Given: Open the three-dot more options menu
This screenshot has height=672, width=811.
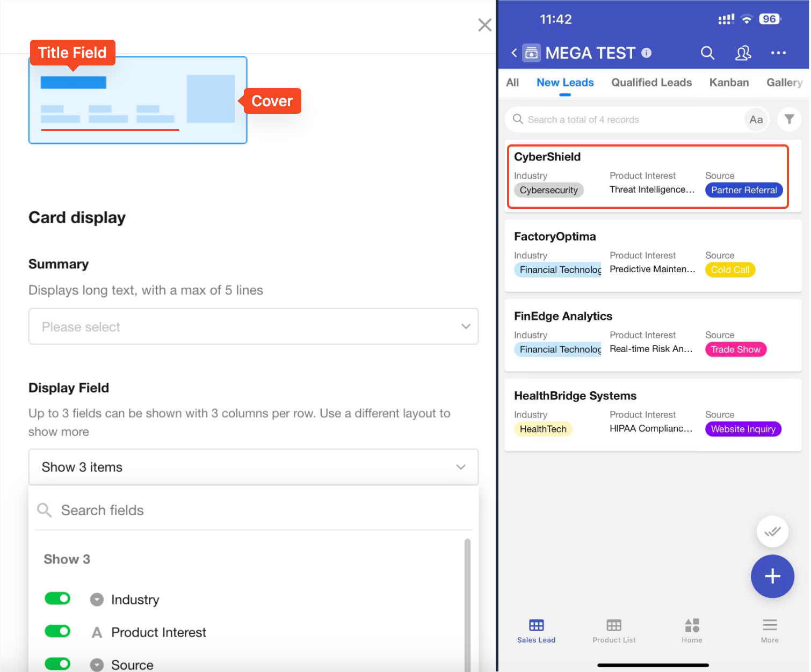Looking at the screenshot, I should 778,53.
